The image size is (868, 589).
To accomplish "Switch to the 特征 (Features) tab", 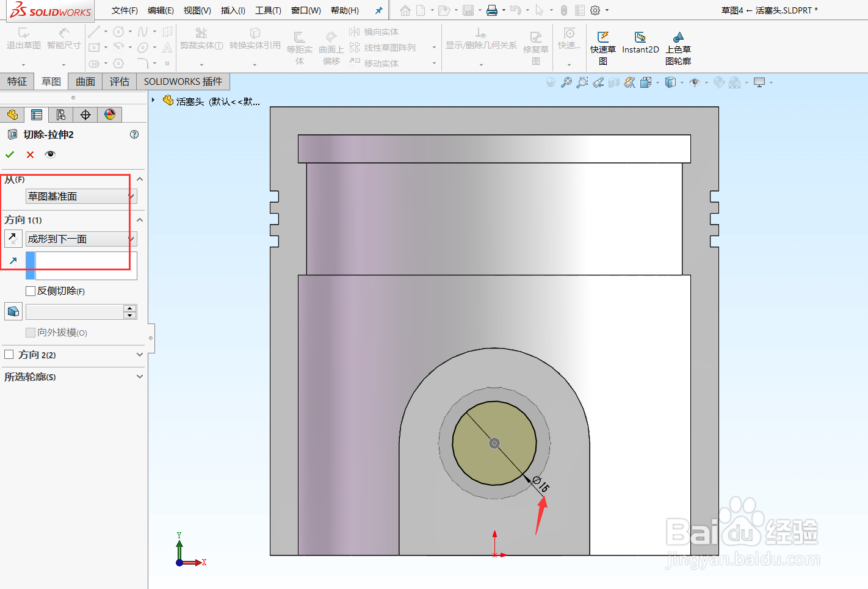I will click(17, 81).
